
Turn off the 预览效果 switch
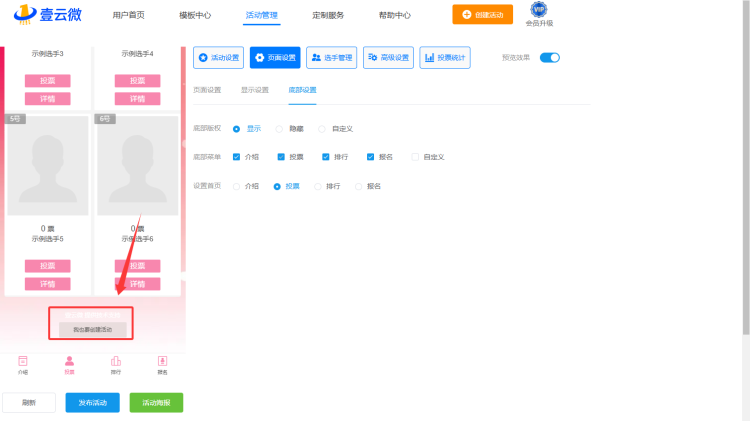point(550,58)
